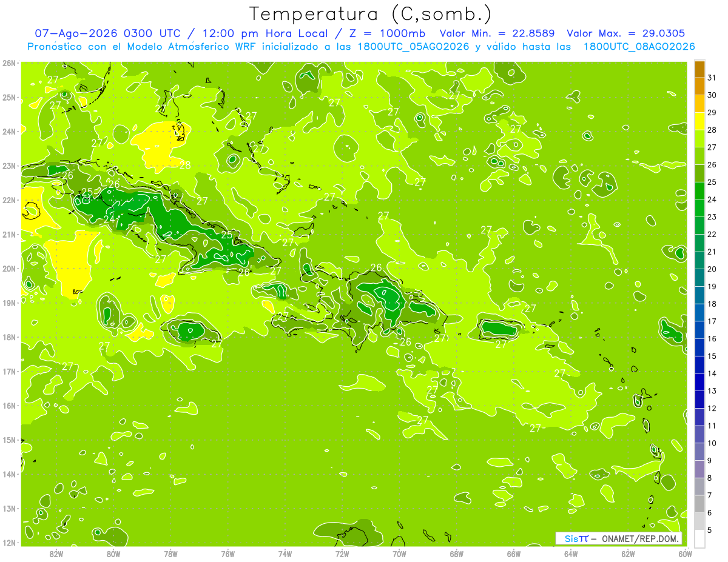The height and width of the screenshot is (562, 728).
Task: Click the color scale label "20"
Action: pyautogui.click(x=712, y=269)
